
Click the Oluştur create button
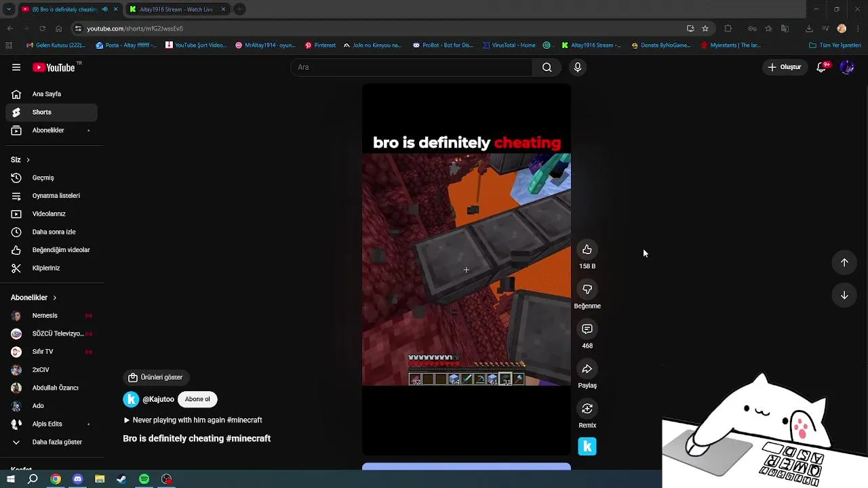click(785, 67)
